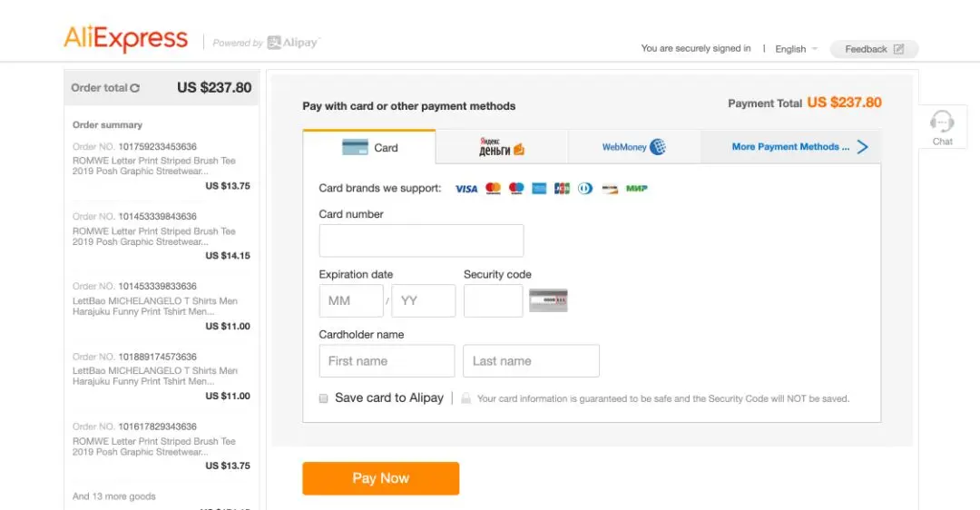Open the Chat headset icon
This screenshot has width=980, height=510.
coord(942,122)
